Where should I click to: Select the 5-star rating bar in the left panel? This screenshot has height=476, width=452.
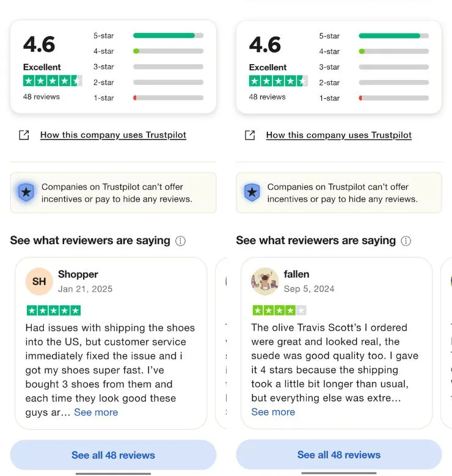click(x=168, y=35)
